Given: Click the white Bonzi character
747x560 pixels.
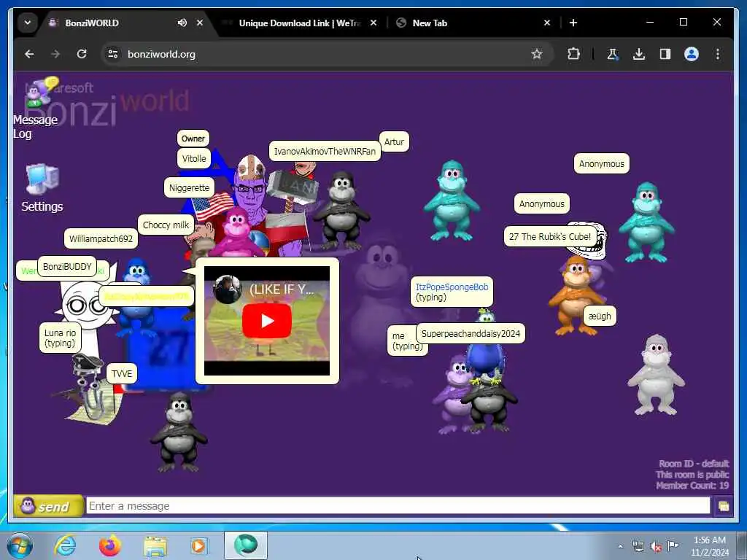Looking at the screenshot, I should [656, 375].
